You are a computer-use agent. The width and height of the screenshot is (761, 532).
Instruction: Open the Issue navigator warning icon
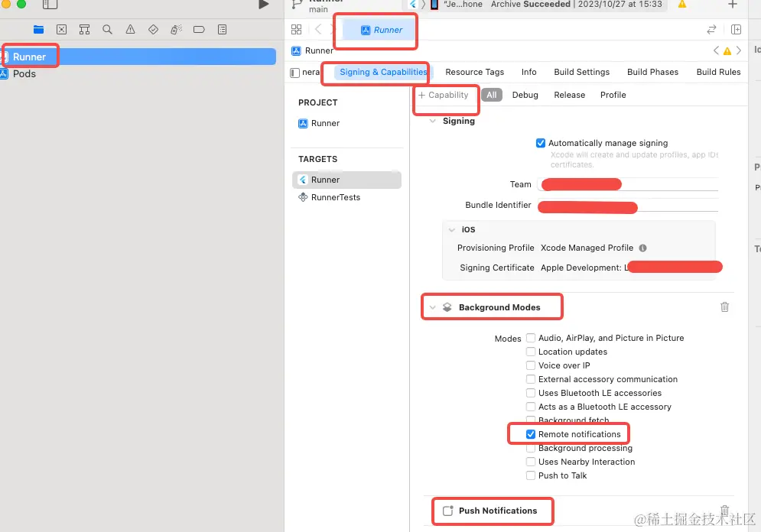point(131,30)
